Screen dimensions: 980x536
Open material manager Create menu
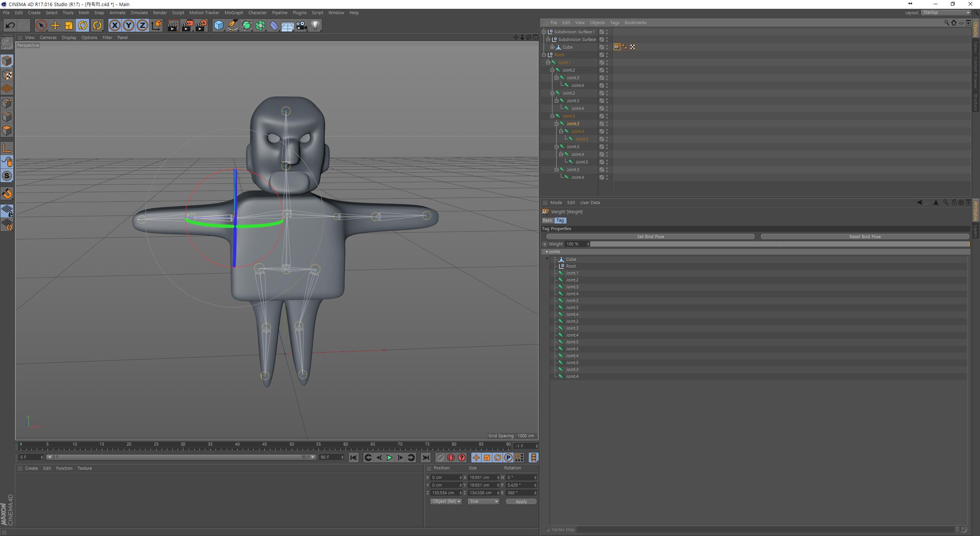[31, 468]
